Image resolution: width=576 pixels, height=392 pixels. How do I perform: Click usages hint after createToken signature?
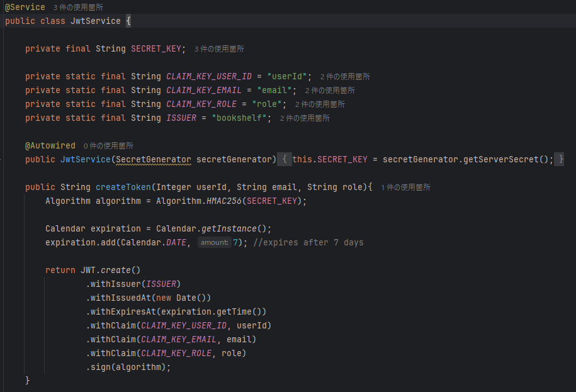pos(405,188)
